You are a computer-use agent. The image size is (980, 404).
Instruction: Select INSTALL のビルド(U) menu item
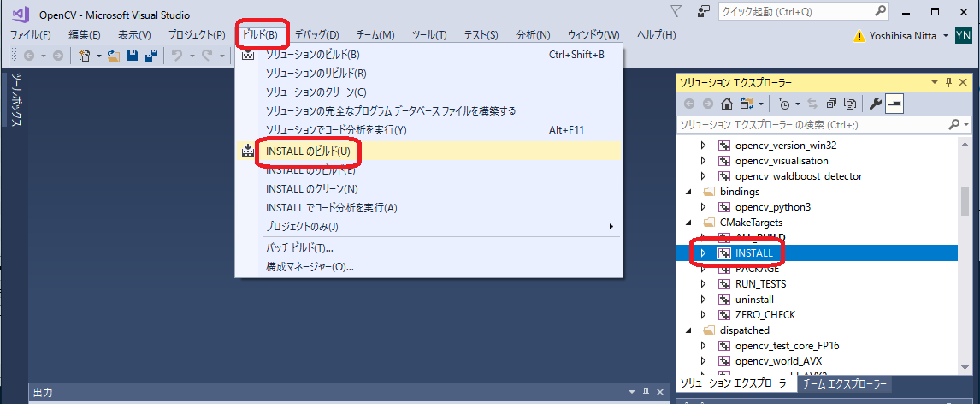tap(308, 151)
